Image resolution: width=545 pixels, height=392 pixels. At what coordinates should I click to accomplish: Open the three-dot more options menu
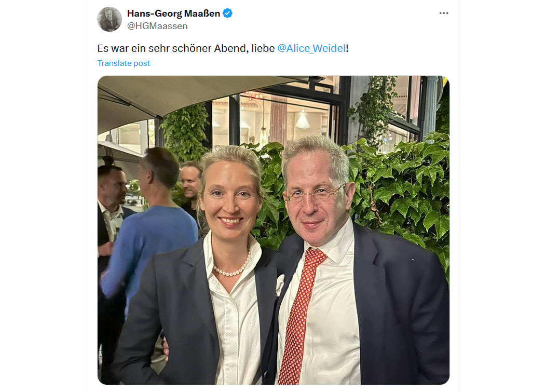click(x=443, y=13)
